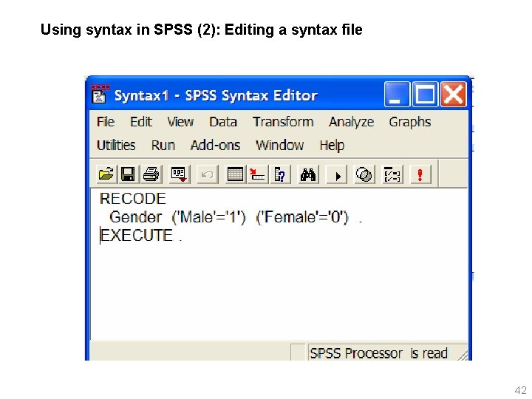Click the RECODE command text
The width and height of the screenshot is (532, 399).
(133, 199)
